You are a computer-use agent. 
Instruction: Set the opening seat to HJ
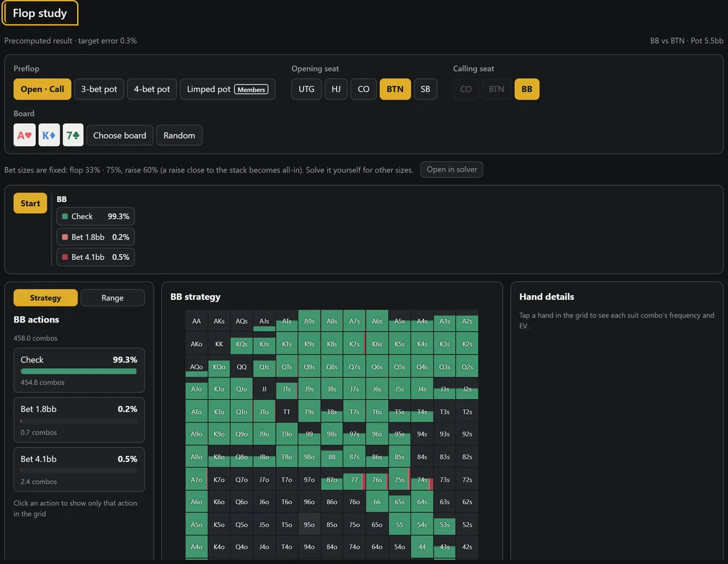click(336, 89)
